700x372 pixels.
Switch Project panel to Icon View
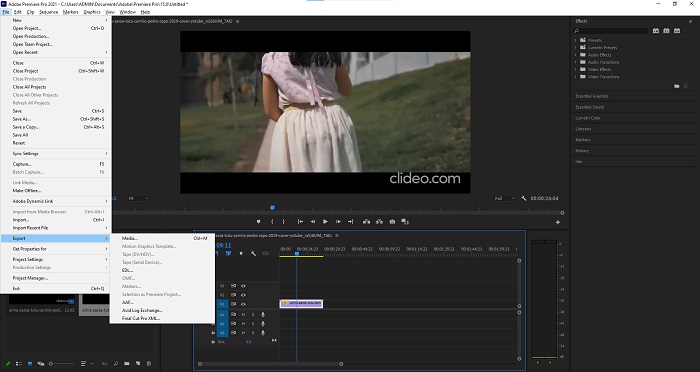(x=30, y=364)
